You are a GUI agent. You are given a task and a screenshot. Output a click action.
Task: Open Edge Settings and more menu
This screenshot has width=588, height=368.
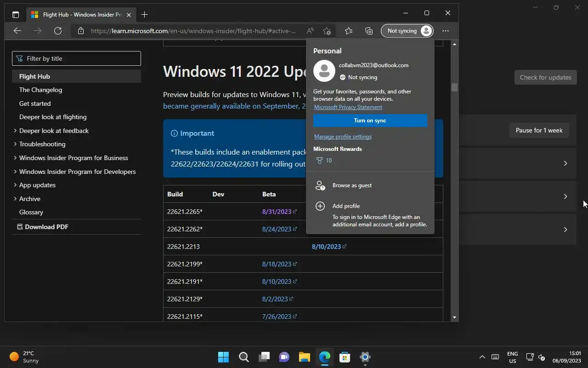446,31
